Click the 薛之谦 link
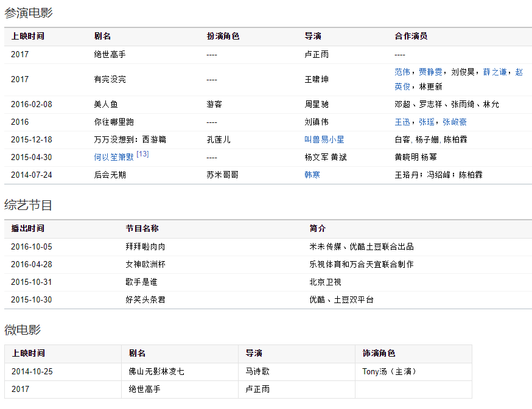This screenshot has height=409, width=532. coord(495,72)
